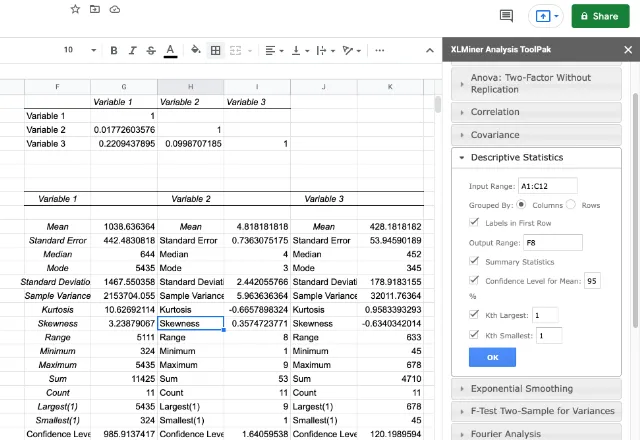Open font size dropdown
The image size is (640, 440).
point(93,51)
